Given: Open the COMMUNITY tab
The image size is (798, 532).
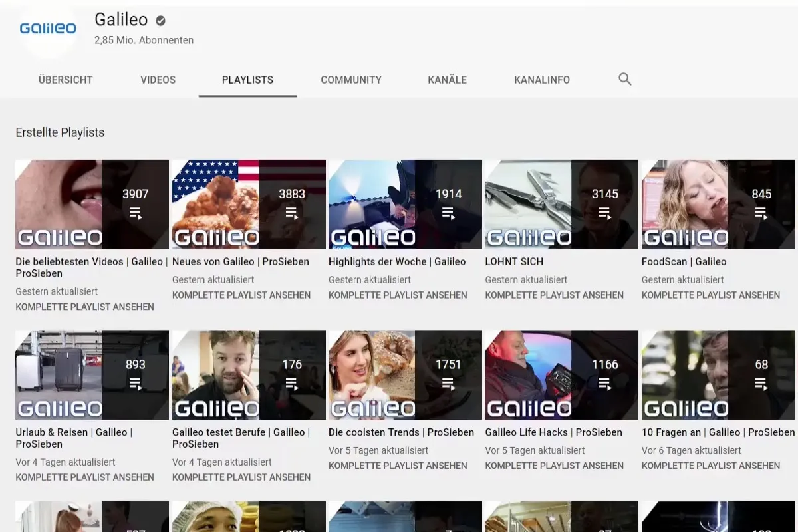Looking at the screenshot, I should (x=351, y=80).
